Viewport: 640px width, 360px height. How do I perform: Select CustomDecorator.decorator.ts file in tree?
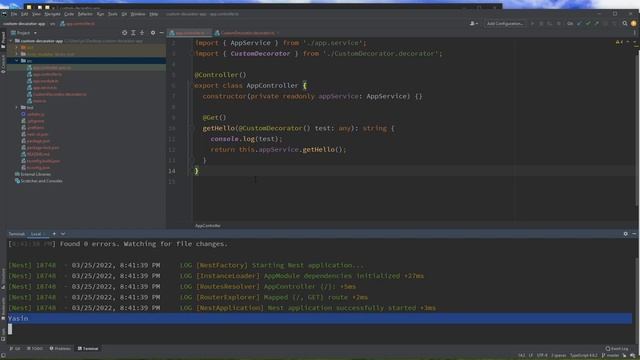60,94
